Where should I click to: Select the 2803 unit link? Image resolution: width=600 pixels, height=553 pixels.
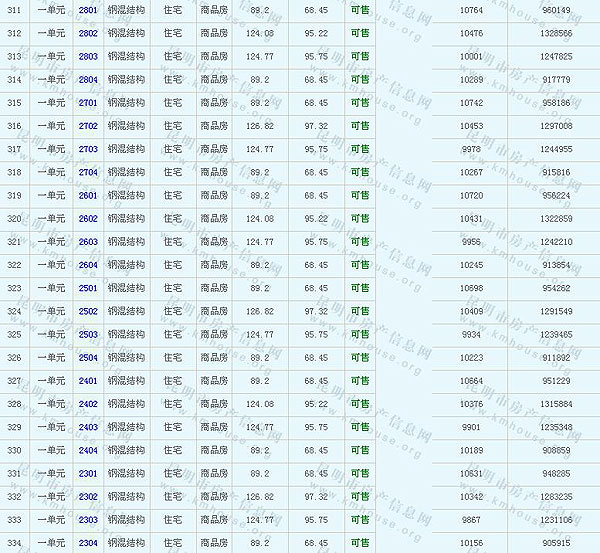pyautogui.click(x=88, y=56)
